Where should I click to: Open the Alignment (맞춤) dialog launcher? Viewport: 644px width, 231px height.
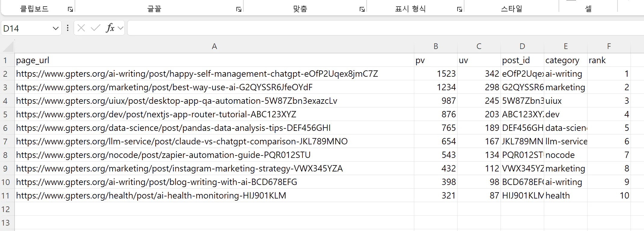(x=362, y=10)
